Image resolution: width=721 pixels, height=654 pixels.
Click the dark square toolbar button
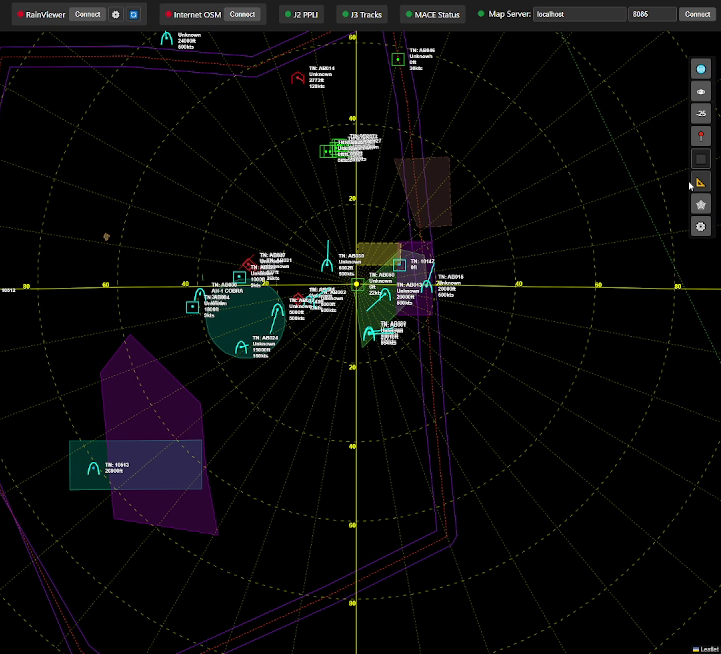[701, 159]
